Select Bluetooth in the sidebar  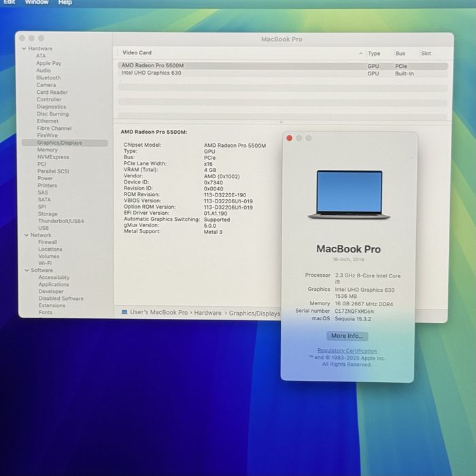click(x=48, y=78)
